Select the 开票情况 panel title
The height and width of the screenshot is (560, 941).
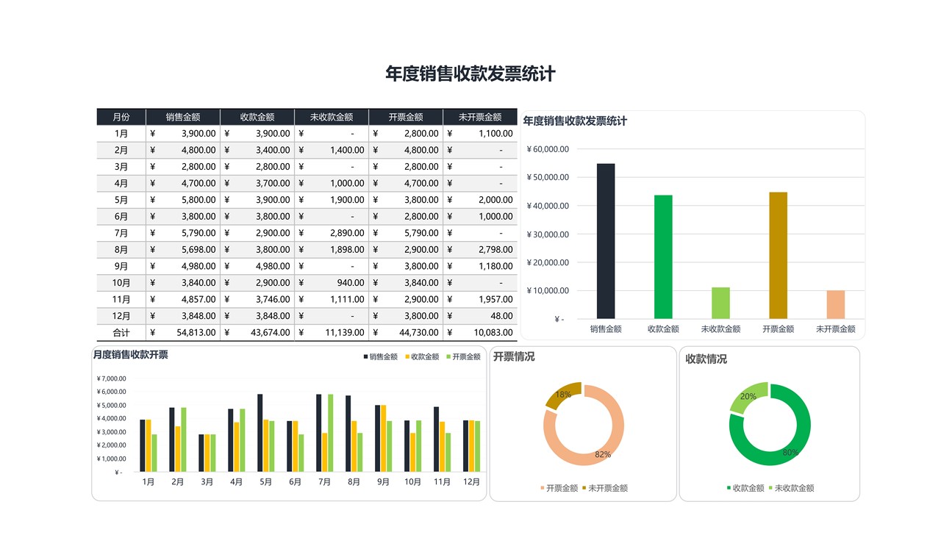[x=516, y=356]
